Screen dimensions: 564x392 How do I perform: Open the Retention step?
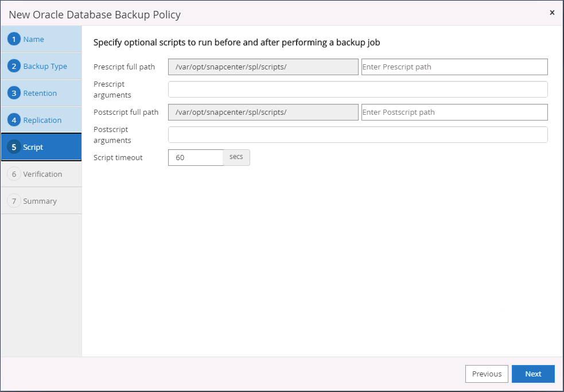[40, 94]
